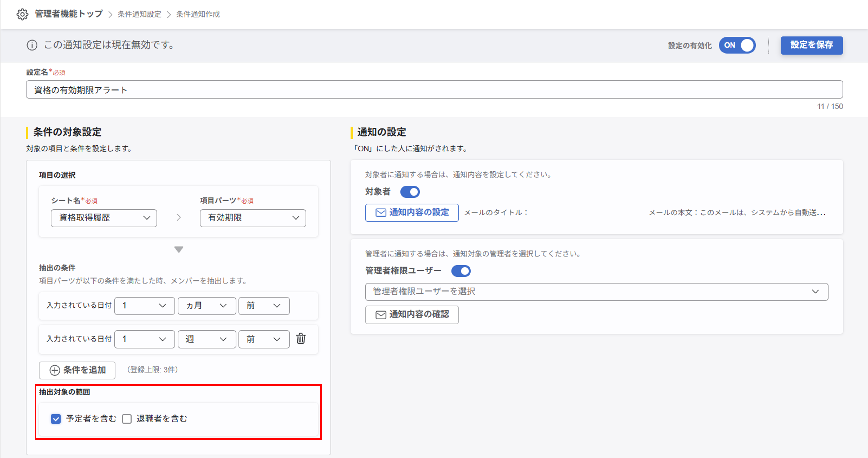This screenshot has width=868, height=458.
Task: Toggle 管理者権限ユーザー switch
Action: (x=461, y=271)
